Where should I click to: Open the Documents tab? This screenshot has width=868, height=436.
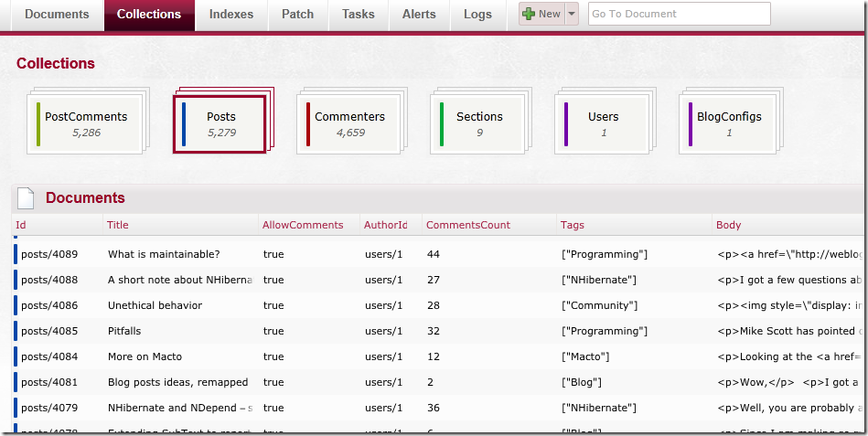57,15
